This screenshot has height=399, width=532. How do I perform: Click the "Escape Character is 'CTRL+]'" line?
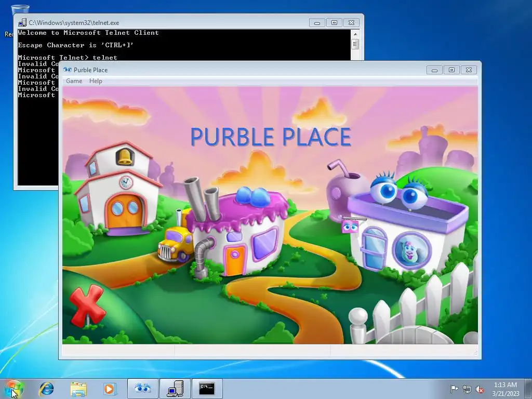pos(76,45)
